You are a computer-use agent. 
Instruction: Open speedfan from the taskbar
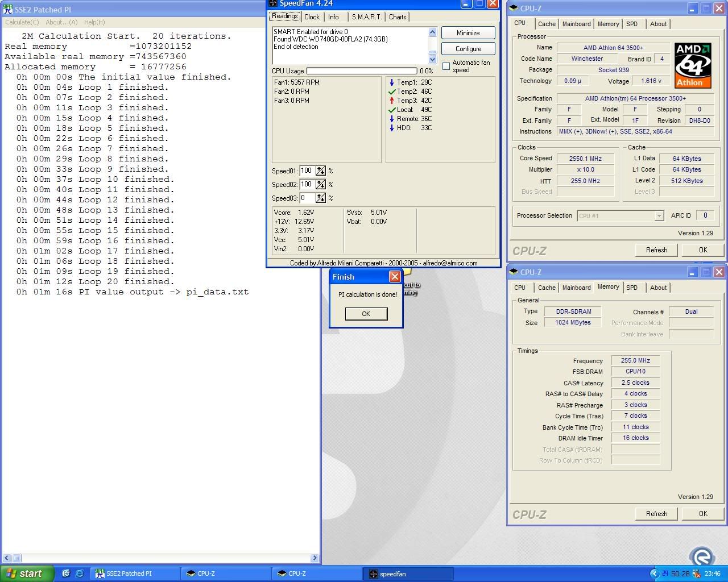[408, 573]
